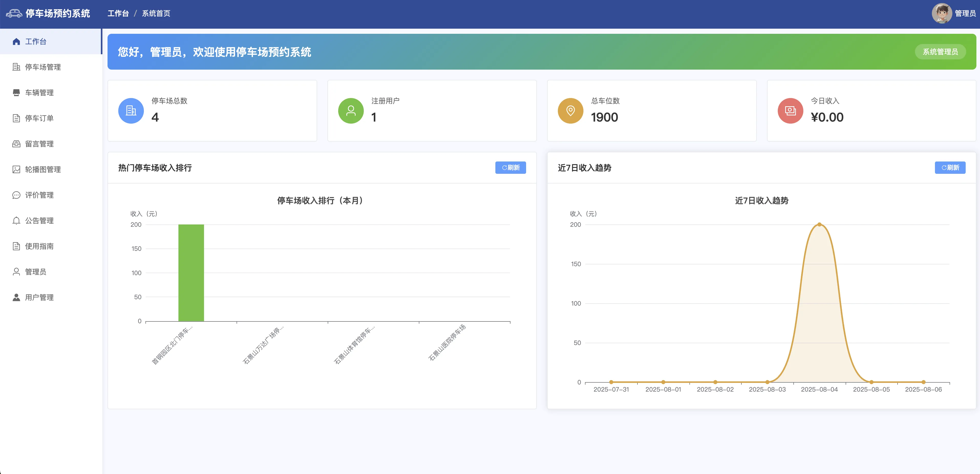Click the home icon beside 工作台
The height and width of the screenshot is (474, 980).
click(16, 41)
